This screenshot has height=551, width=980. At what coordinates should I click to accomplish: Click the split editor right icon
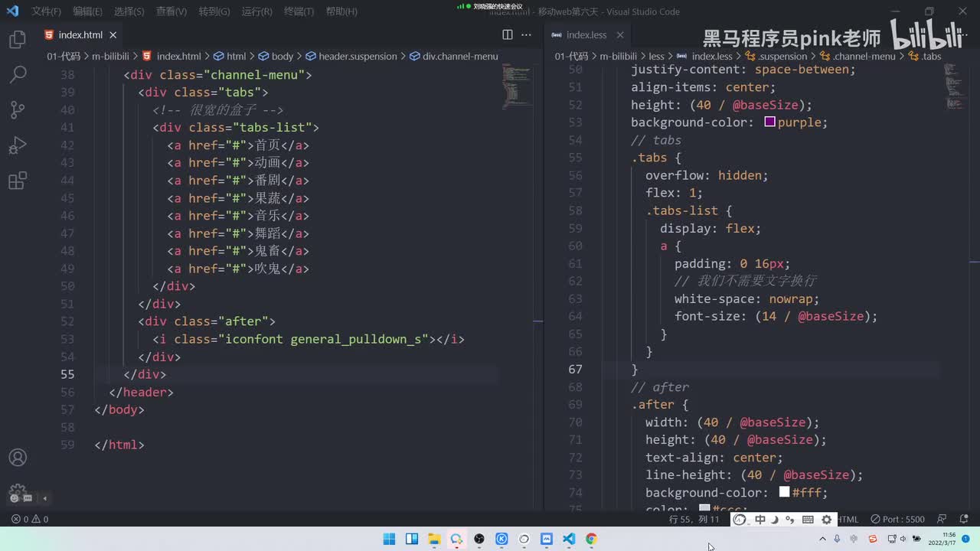[x=507, y=34]
